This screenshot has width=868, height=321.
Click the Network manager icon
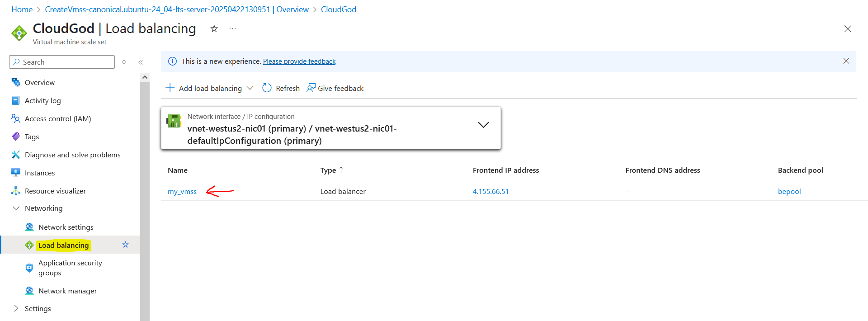point(29,291)
